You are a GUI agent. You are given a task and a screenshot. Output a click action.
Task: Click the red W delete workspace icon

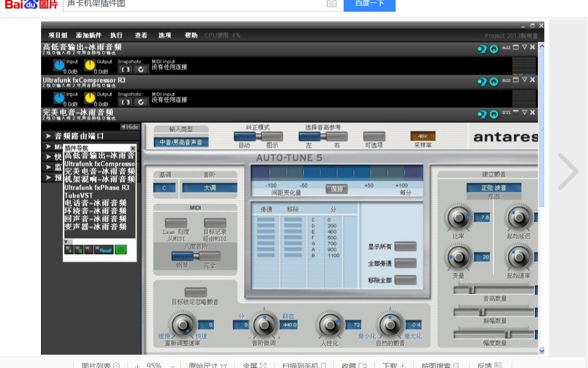pos(88,250)
